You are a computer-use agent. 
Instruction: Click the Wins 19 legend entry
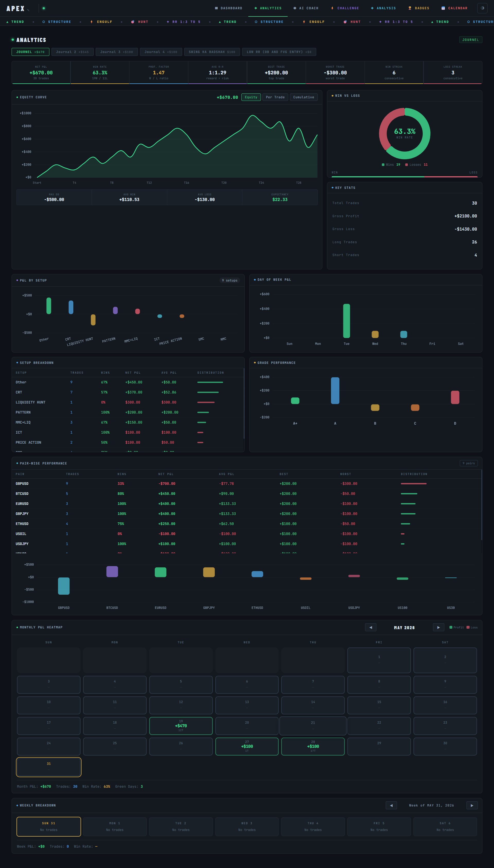tap(391, 165)
